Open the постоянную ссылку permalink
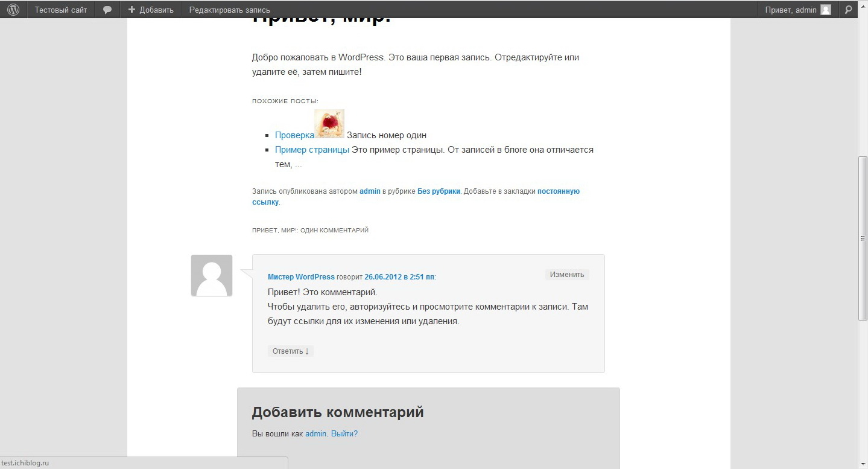The height and width of the screenshot is (469, 868). pyautogui.click(x=416, y=197)
